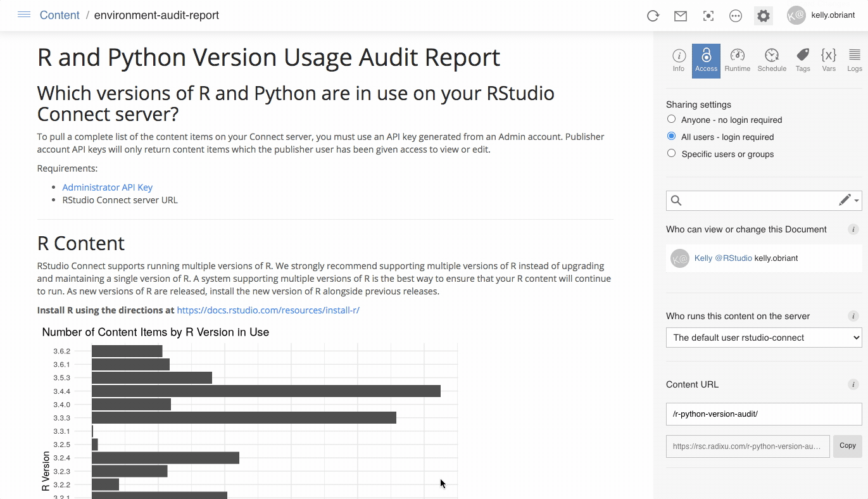Image resolution: width=868 pixels, height=499 pixels.
Task: Open the hamburger navigation menu
Action: (x=24, y=15)
